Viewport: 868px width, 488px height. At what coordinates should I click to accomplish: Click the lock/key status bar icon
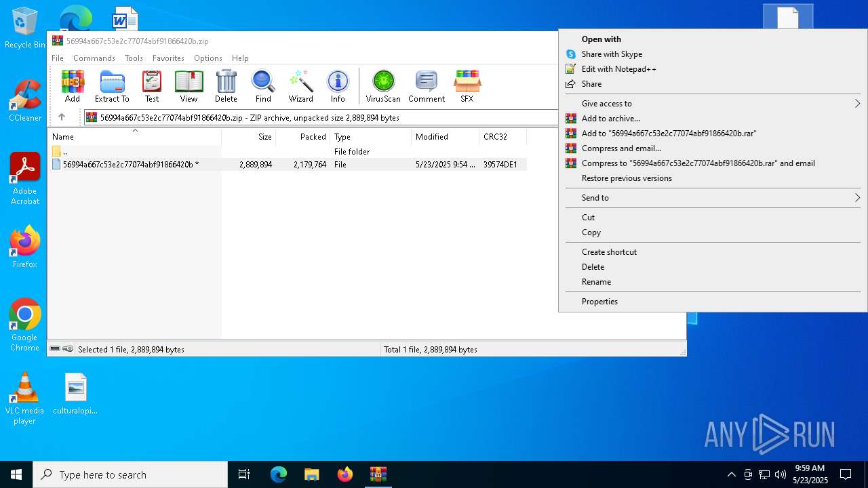(x=68, y=349)
